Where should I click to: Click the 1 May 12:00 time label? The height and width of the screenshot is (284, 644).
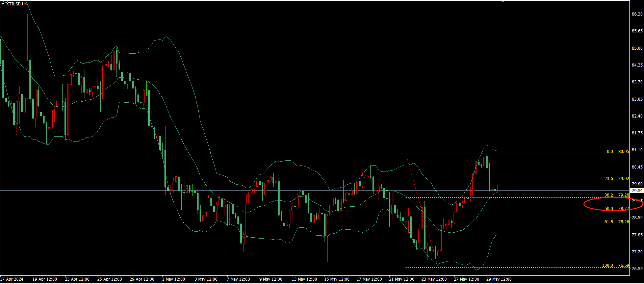coord(174,279)
